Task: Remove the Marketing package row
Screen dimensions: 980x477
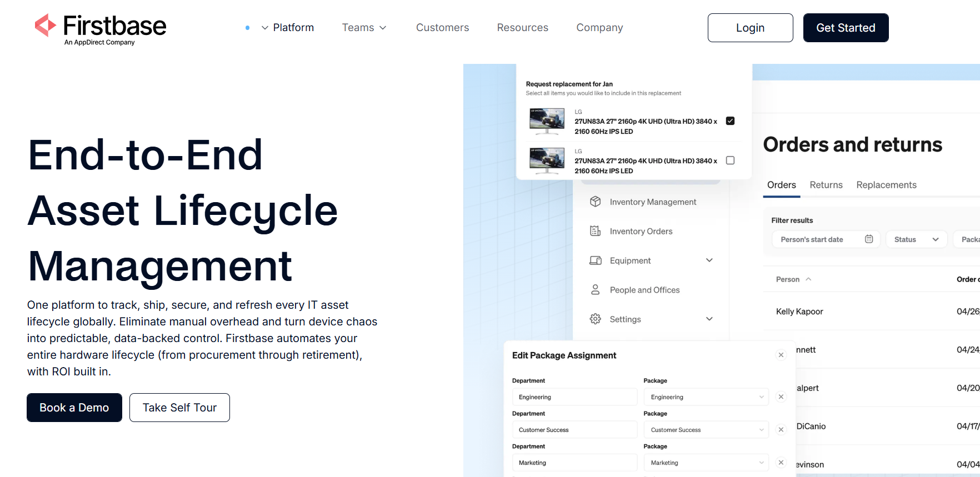Action: [781, 463]
